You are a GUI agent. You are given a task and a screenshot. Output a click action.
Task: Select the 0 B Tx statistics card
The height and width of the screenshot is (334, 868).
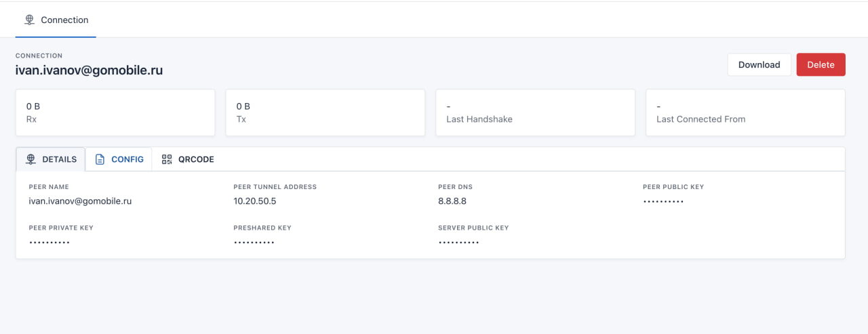coord(325,112)
